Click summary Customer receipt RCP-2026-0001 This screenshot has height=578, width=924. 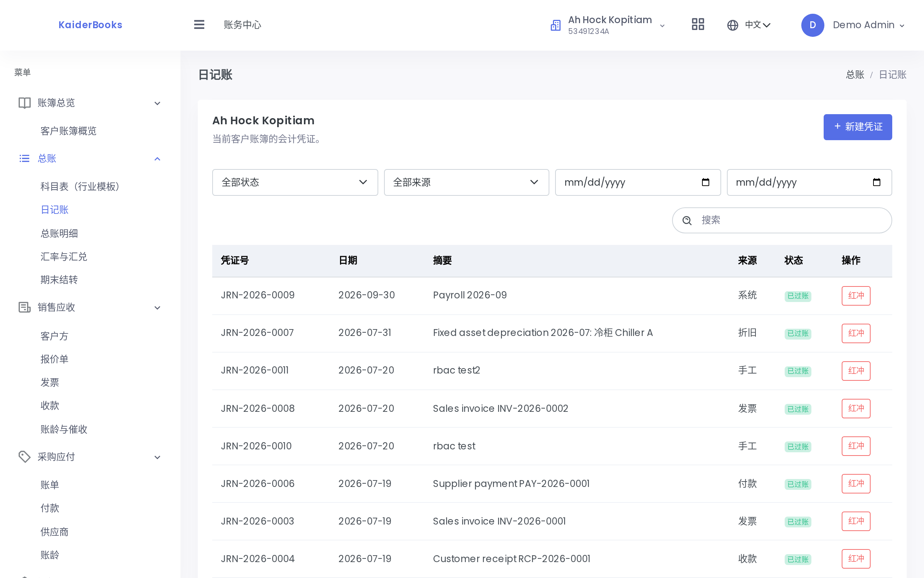tap(511, 559)
